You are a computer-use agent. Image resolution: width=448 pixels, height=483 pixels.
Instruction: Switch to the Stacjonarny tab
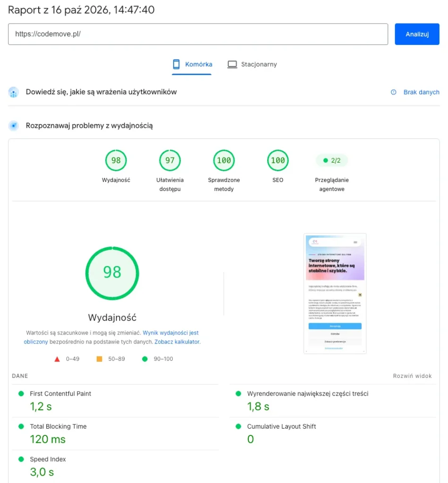[x=252, y=64]
